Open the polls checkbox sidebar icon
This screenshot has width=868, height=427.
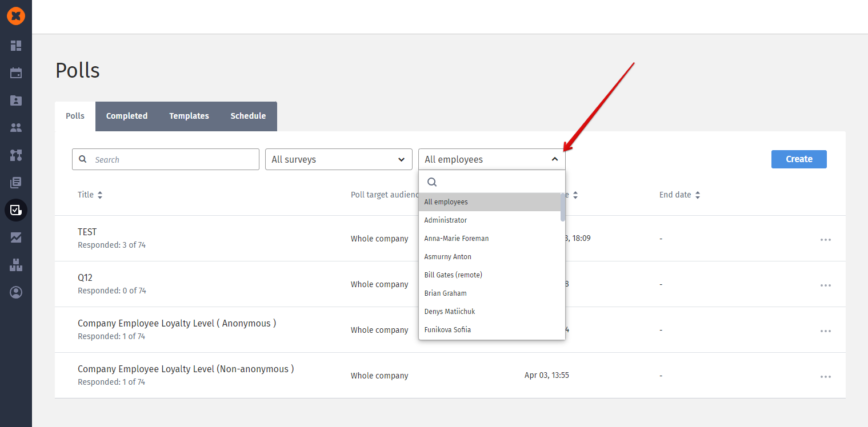tap(16, 210)
